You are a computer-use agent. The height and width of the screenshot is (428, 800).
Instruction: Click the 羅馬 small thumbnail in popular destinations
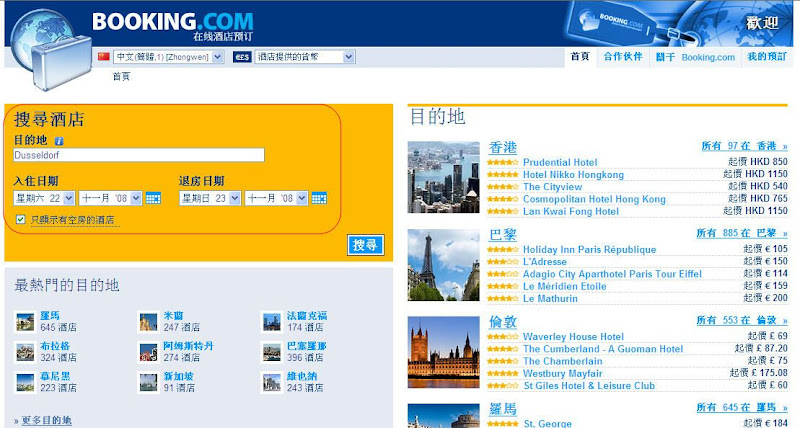click(x=25, y=322)
